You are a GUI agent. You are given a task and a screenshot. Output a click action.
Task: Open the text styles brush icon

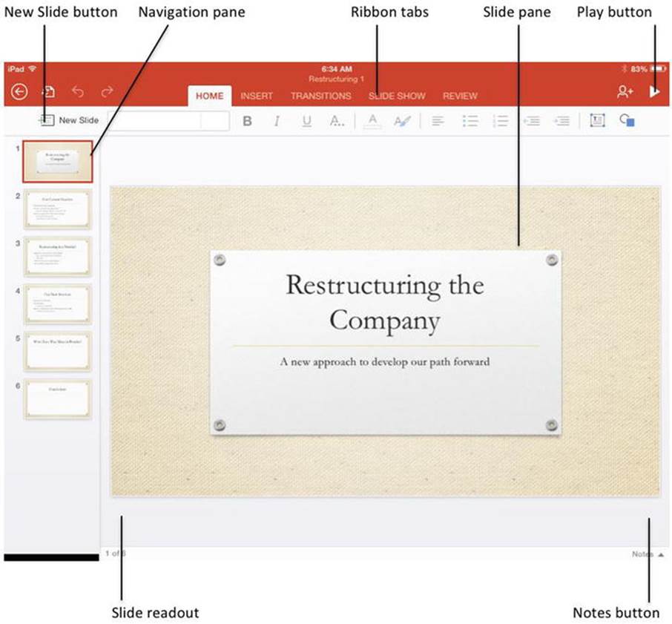[403, 121]
